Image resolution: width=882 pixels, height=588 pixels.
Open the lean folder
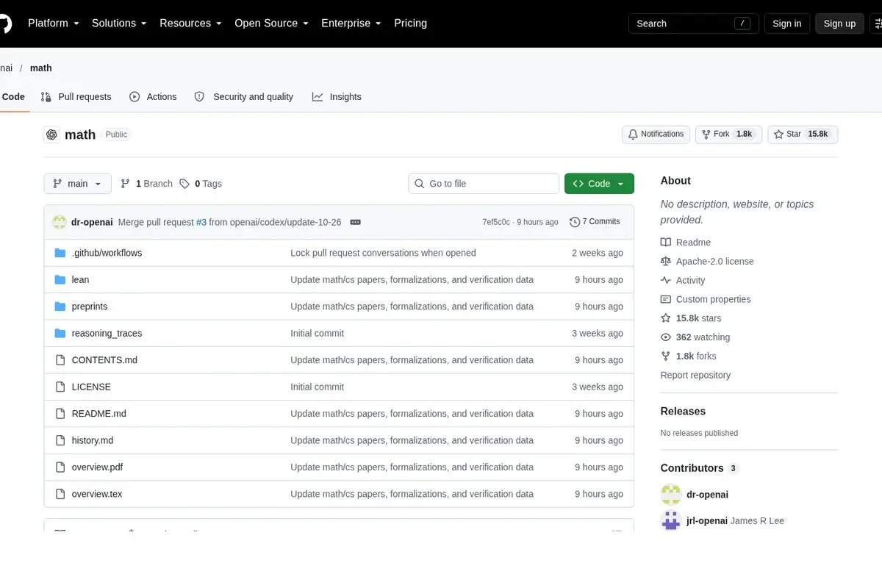click(x=80, y=280)
